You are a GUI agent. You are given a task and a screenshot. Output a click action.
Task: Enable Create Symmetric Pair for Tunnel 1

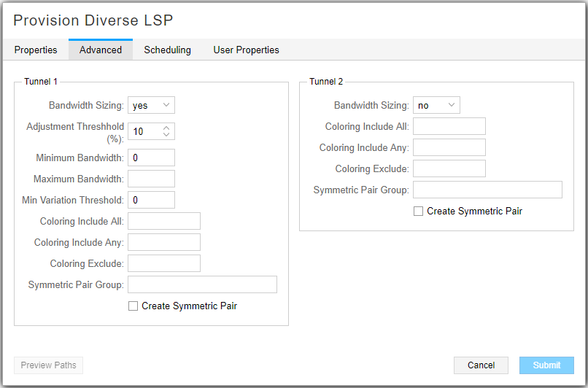point(133,306)
